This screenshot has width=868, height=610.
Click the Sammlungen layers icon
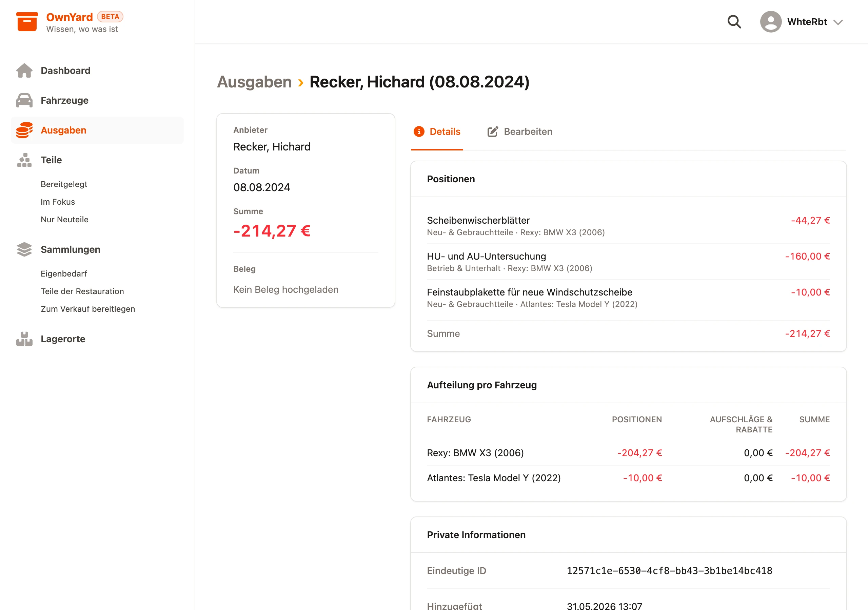24,249
